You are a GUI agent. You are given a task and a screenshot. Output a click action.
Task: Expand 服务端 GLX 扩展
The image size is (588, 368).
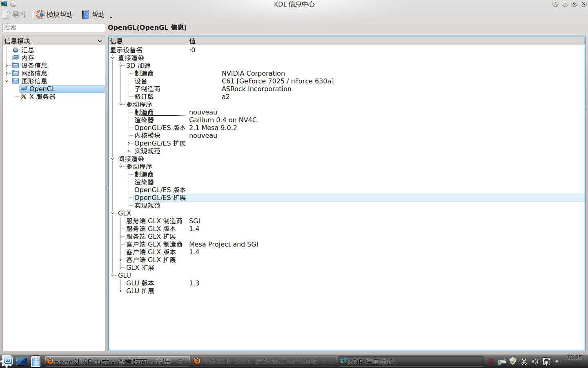point(121,236)
